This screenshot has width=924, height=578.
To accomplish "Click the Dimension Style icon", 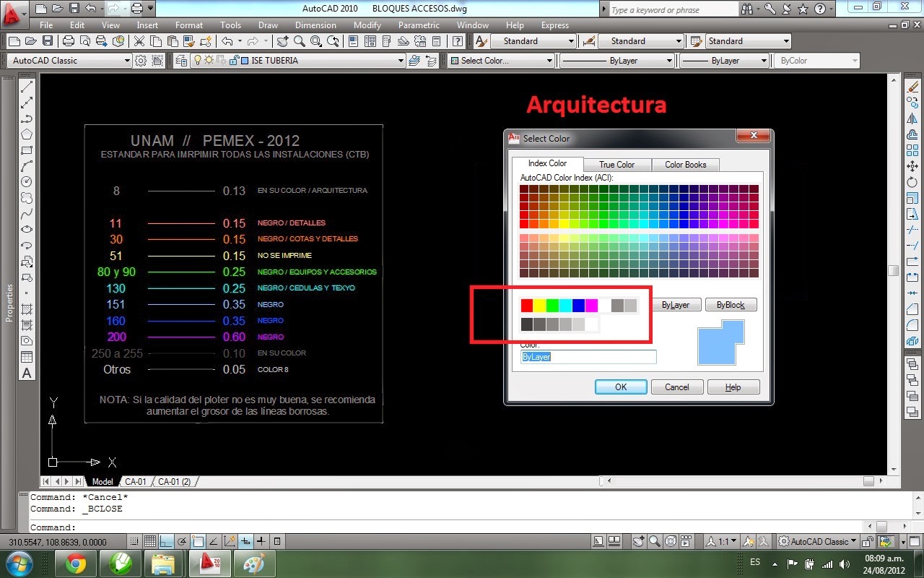I will click(x=589, y=41).
